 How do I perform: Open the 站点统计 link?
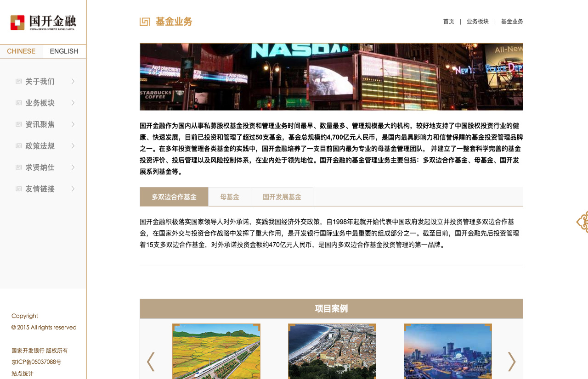(23, 373)
